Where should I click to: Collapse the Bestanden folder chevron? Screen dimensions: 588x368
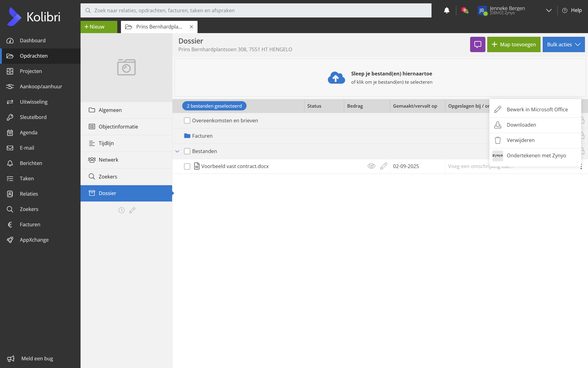pos(177,151)
